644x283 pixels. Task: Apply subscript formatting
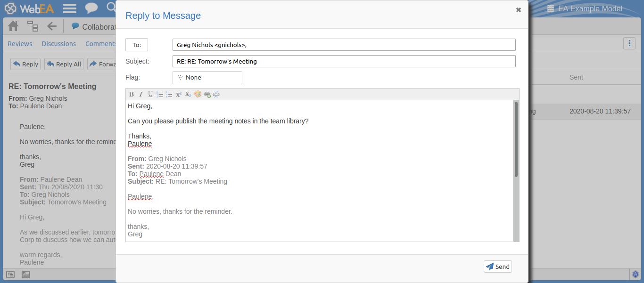[x=188, y=94]
